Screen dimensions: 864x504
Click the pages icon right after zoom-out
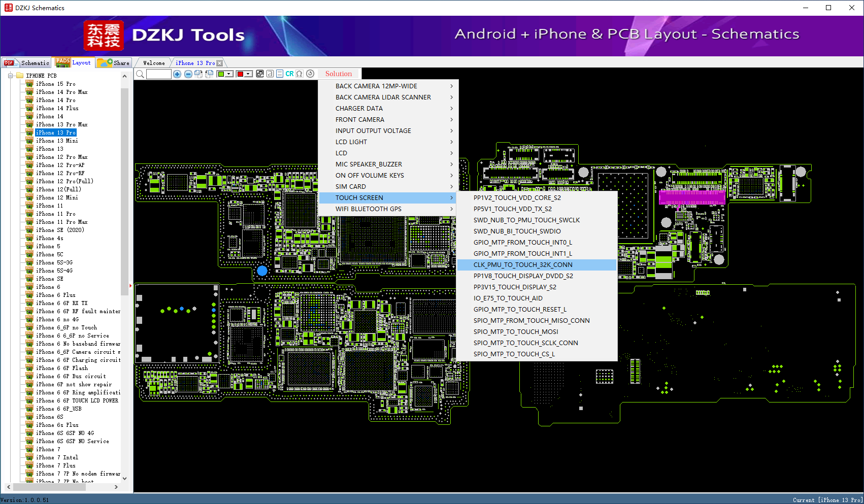click(198, 74)
